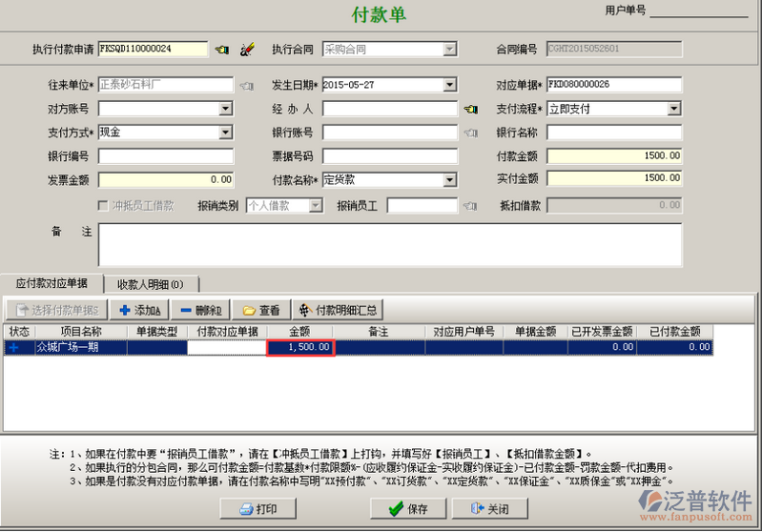Click the 已开发票金额 column header

pos(602,332)
